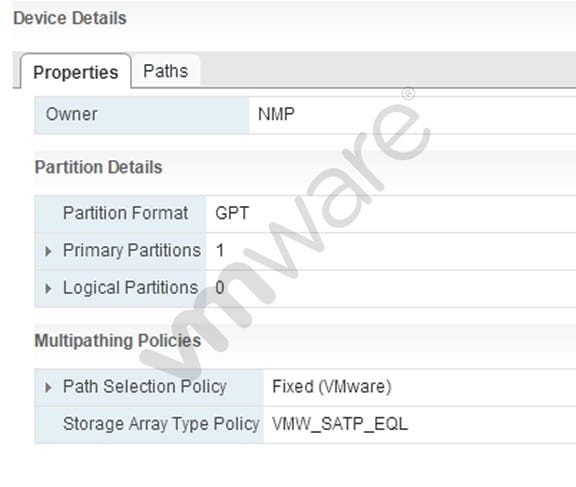Click the Logical Partitions label
Viewport: 576px width, 487px height.
(x=130, y=288)
